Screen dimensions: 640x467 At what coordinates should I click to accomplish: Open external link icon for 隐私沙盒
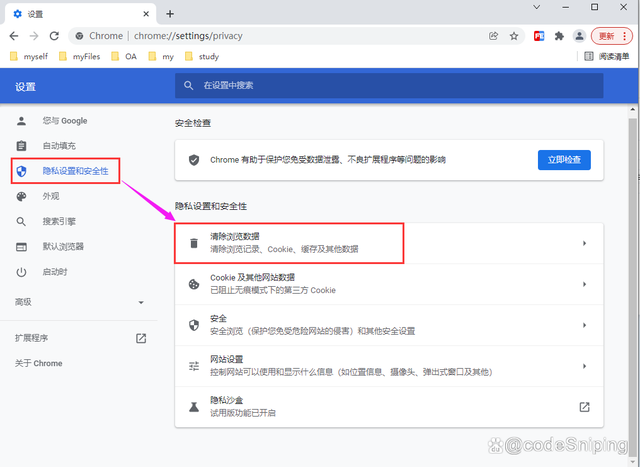(x=585, y=406)
